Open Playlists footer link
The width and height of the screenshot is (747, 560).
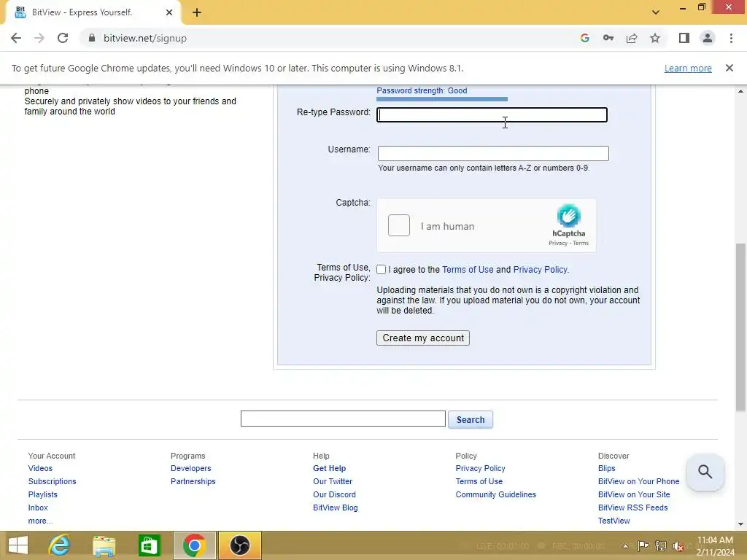point(42,495)
